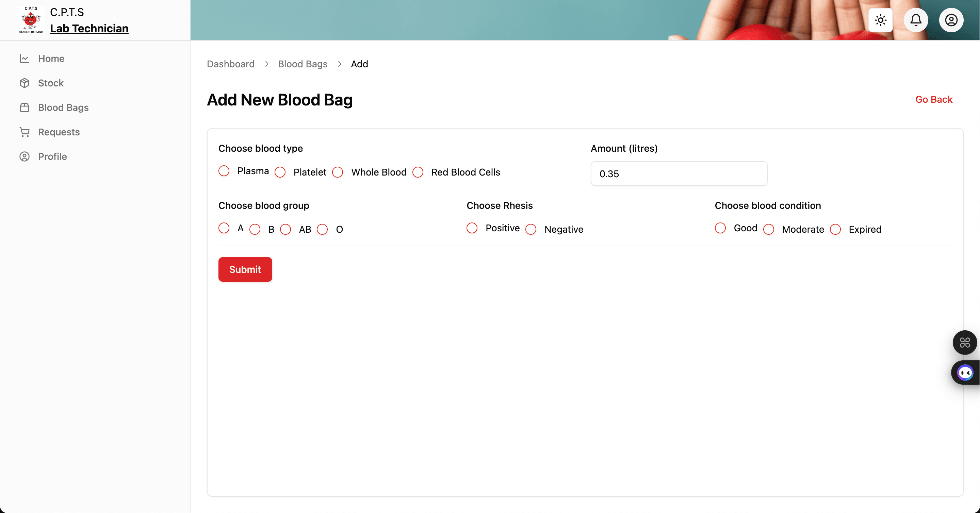The image size is (980, 513).
Task: Select the Plasma blood type radio
Action: [224, 171]
